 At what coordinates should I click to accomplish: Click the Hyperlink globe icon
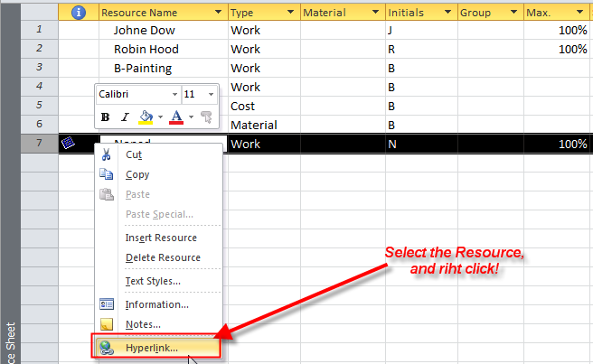(x=107, y=346)
